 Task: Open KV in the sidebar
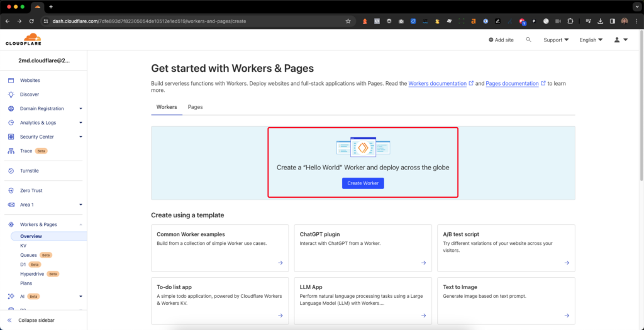[23, 246]
